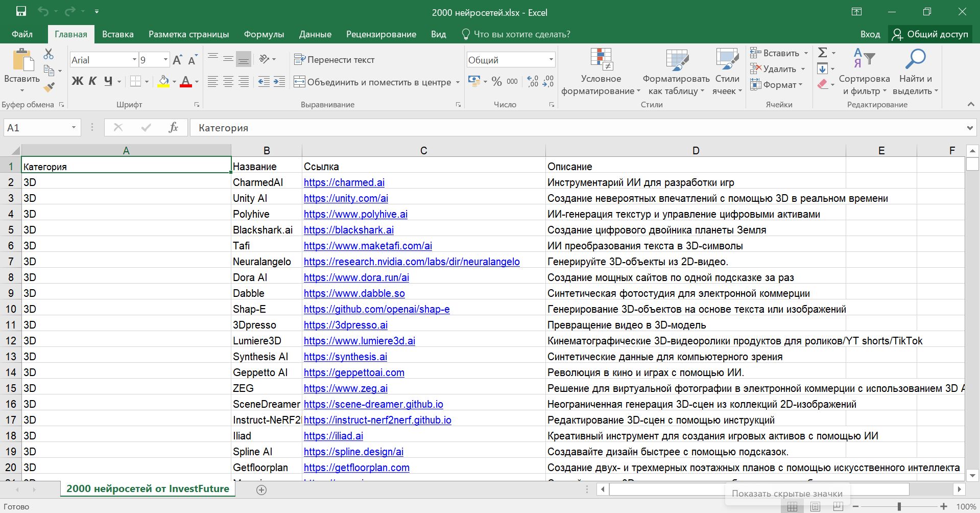Click the percent style icon
Screen dimensions: 980x513
coord(496,82)
